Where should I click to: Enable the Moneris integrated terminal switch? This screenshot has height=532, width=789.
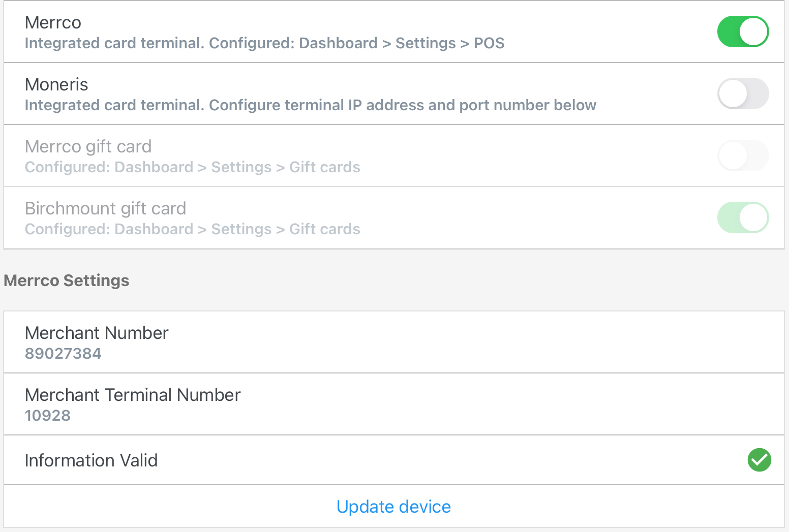(742, 93)
